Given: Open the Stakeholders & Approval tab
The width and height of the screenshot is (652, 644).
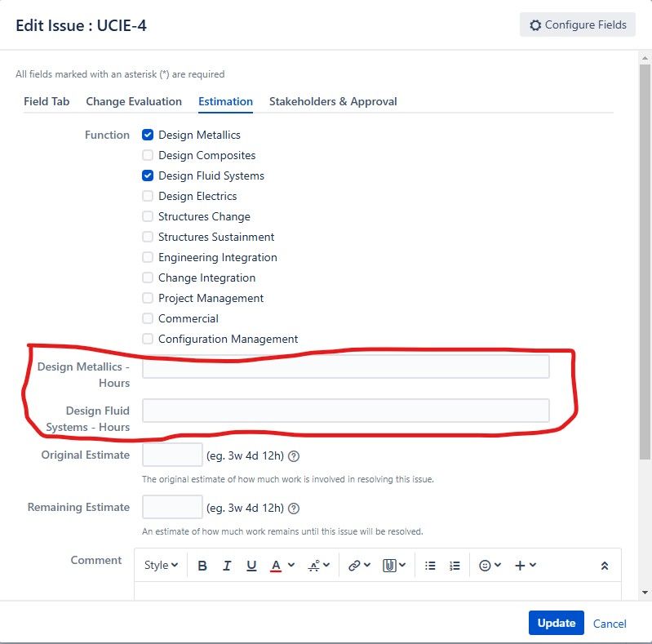Looking at the screenshot, I should coord(333,101).
